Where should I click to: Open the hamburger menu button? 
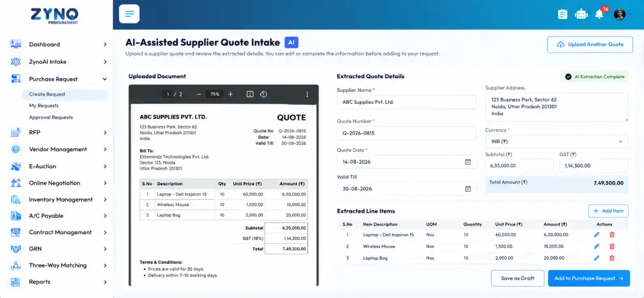(x=129, y=14)
